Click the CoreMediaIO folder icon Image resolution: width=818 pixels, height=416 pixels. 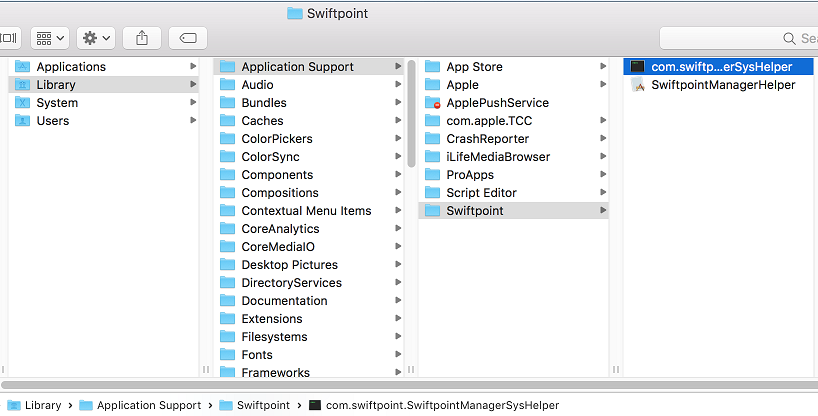(227, 246)
